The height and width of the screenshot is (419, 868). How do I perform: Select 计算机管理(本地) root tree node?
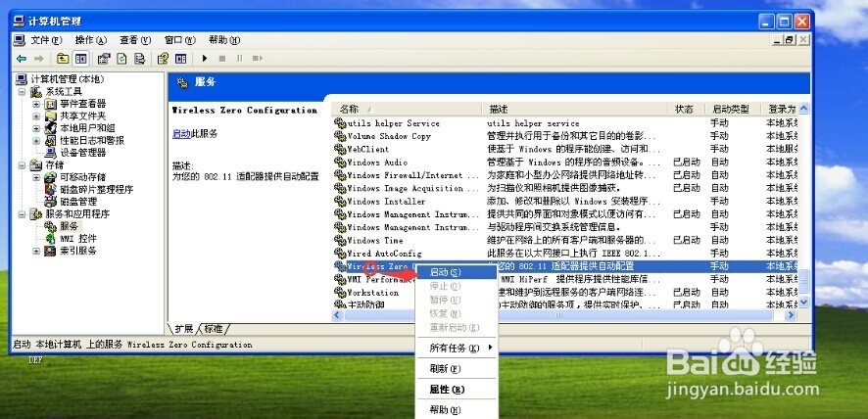(68, 79)
